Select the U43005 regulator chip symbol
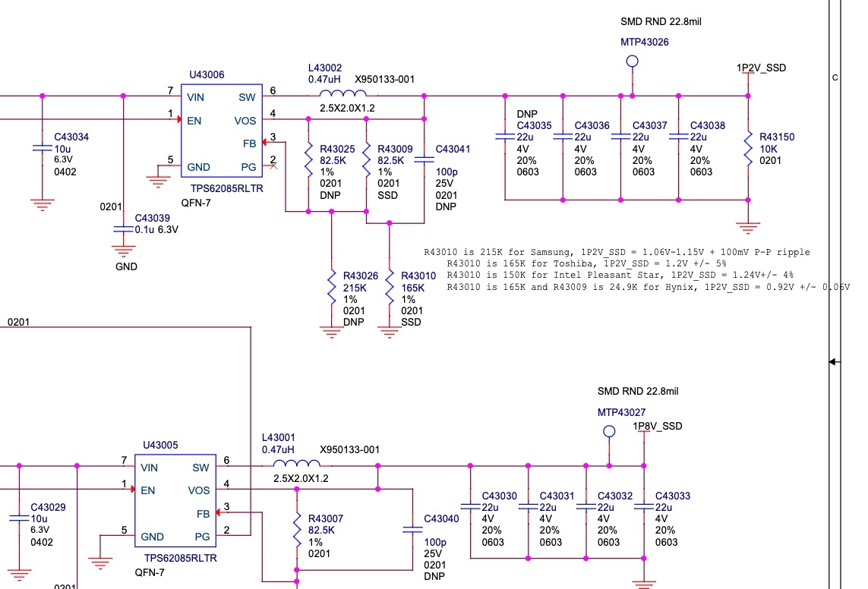Viewport: 868px width, 589px height. (175, 501)
